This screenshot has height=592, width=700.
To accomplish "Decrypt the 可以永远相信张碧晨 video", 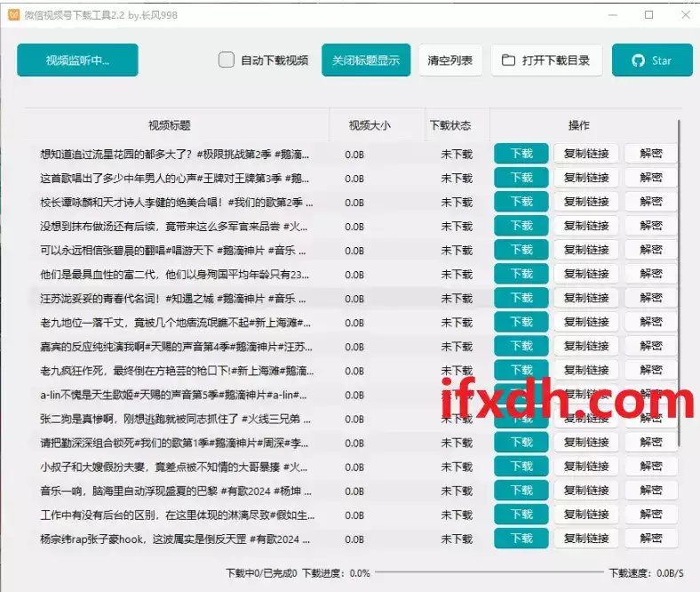I will pos(651,250).
